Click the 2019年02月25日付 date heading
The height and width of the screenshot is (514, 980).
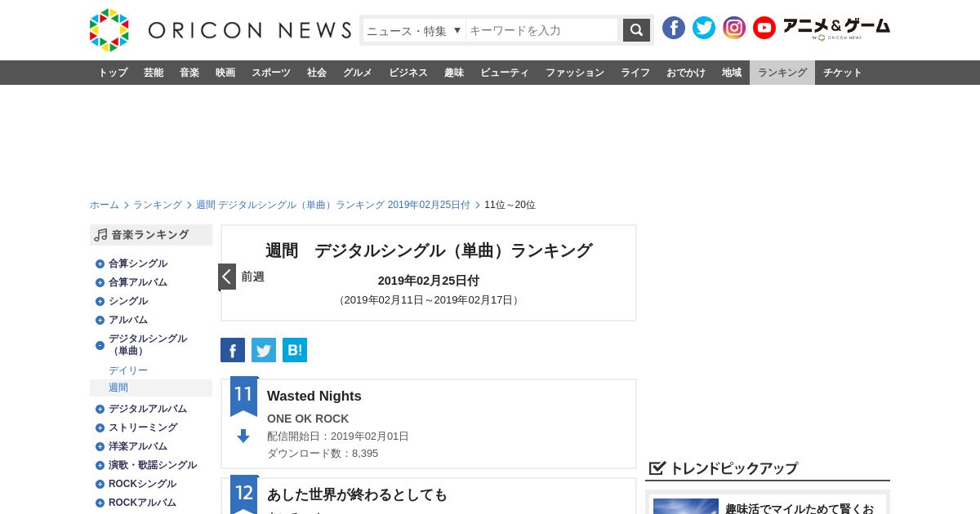tap(429, 280)
